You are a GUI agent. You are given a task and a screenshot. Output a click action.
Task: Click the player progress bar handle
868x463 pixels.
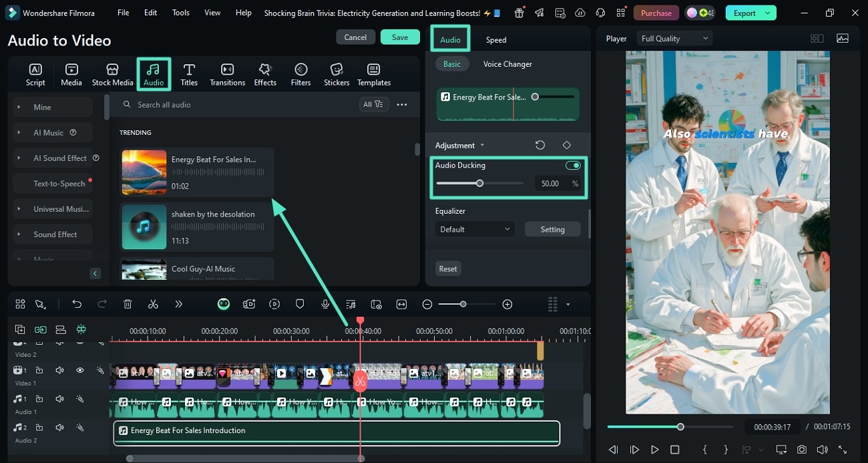[x=680, y=426]
